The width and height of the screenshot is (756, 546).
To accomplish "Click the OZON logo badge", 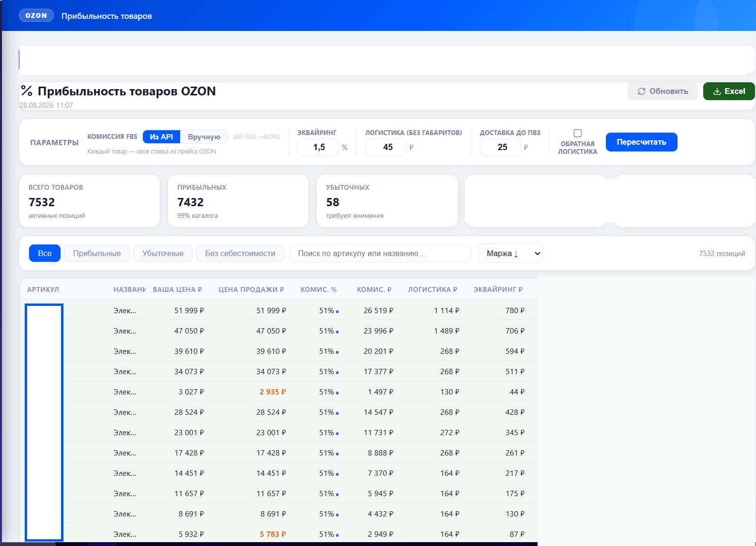I will click(x=36, y=15).
